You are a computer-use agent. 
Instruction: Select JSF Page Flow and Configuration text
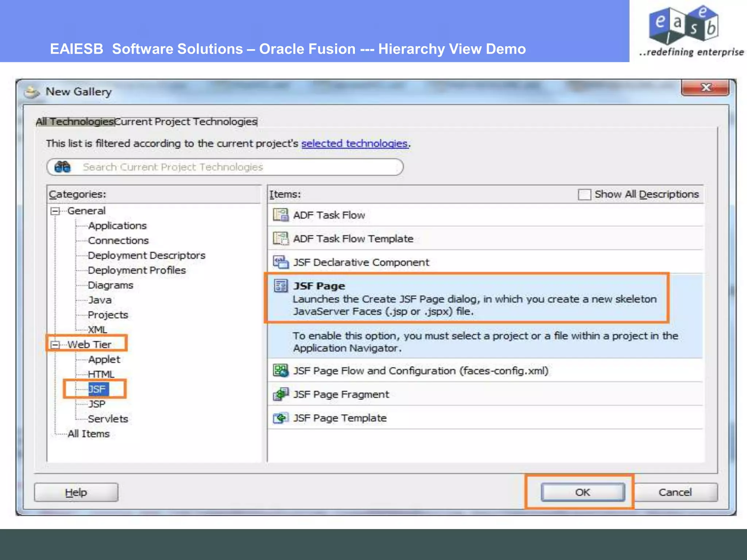point(421,371)
